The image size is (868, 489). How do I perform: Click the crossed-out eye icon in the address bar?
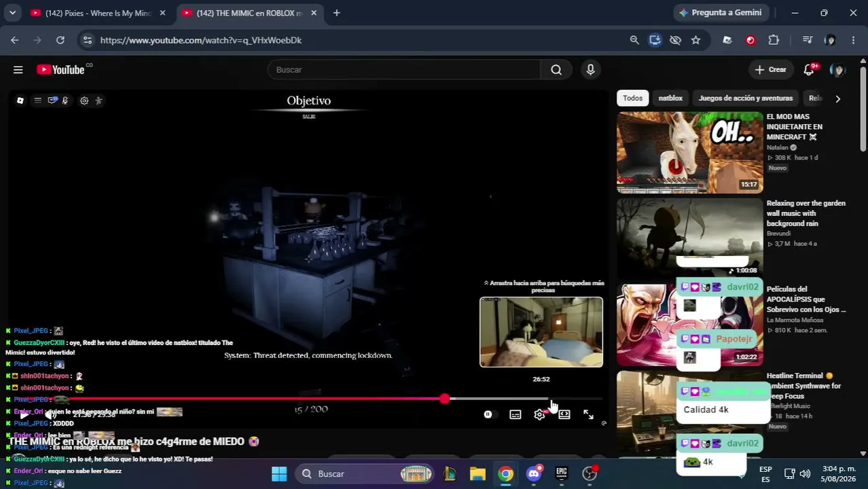pyautogui.click(x=675, y=40)
